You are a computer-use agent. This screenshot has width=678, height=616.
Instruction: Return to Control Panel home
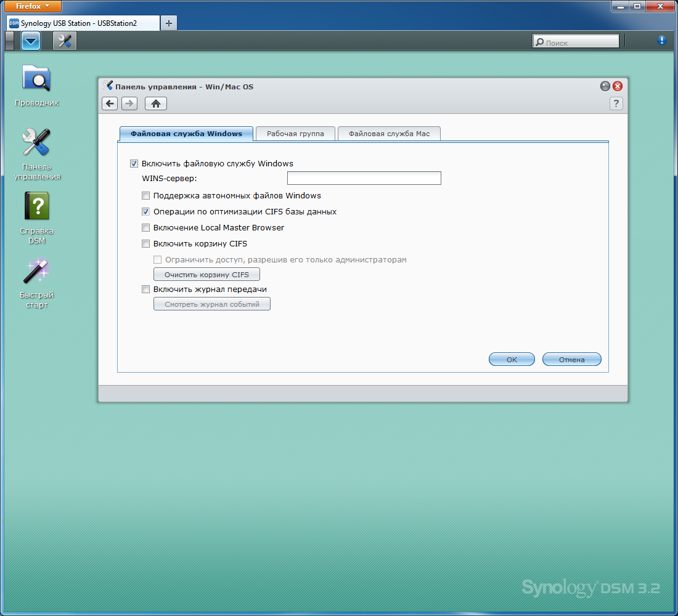point(156,103)
